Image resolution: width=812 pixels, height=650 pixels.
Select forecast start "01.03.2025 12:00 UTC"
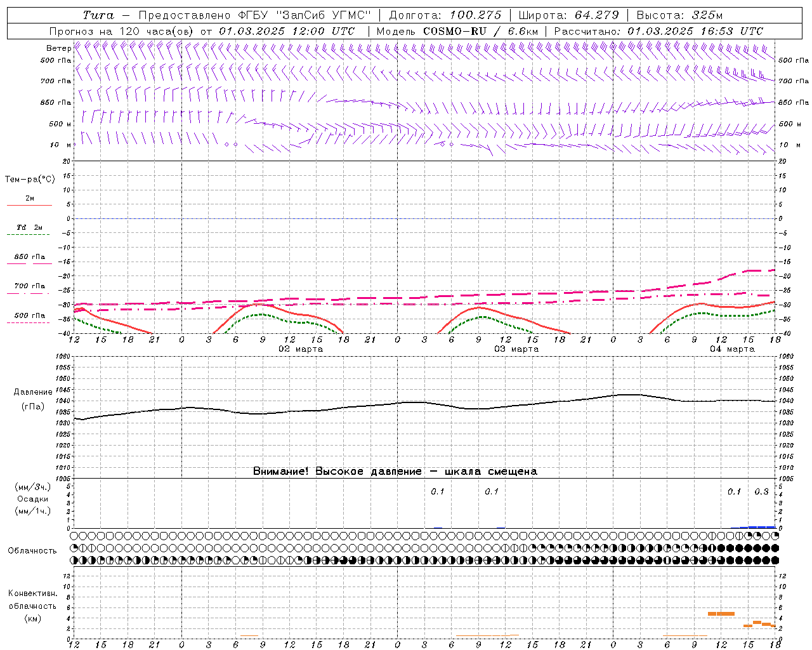[x=286, y=31]
